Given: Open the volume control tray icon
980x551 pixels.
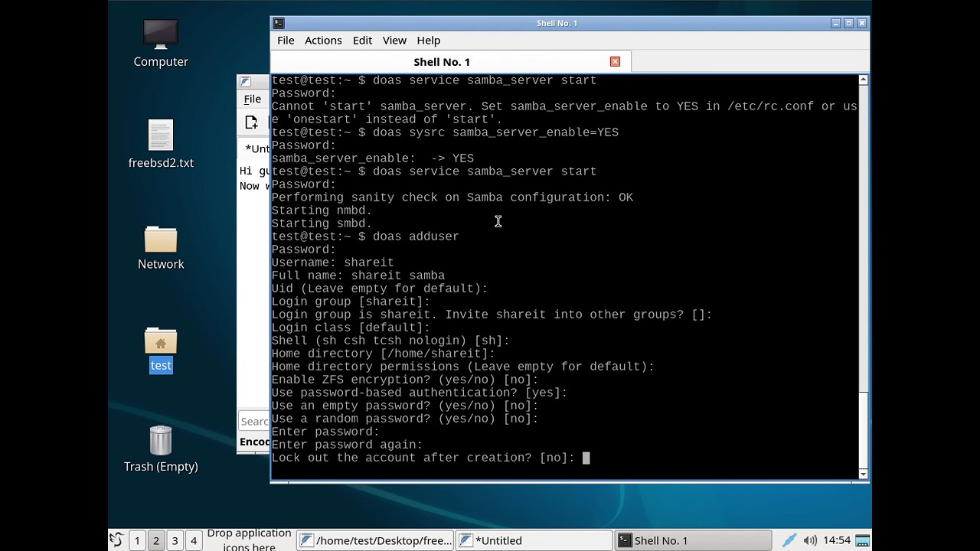Looking at the screenshot, I should pos(810,540).
